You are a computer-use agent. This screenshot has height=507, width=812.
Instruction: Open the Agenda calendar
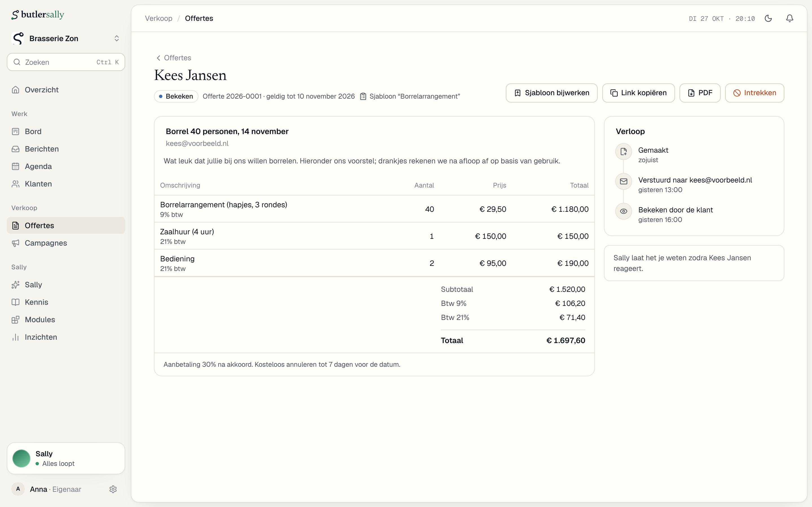point(66,166)
